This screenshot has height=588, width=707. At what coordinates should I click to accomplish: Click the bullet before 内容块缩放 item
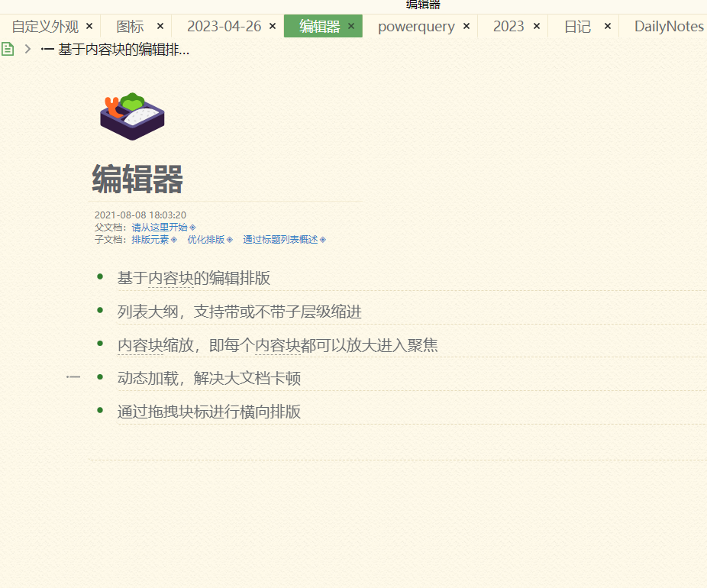tap(100, 344)
